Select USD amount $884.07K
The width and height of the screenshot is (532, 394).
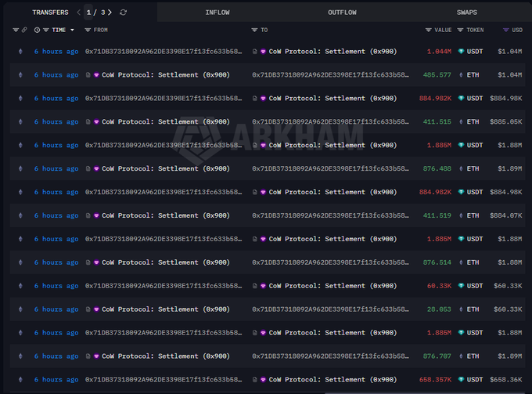[506, 215]
